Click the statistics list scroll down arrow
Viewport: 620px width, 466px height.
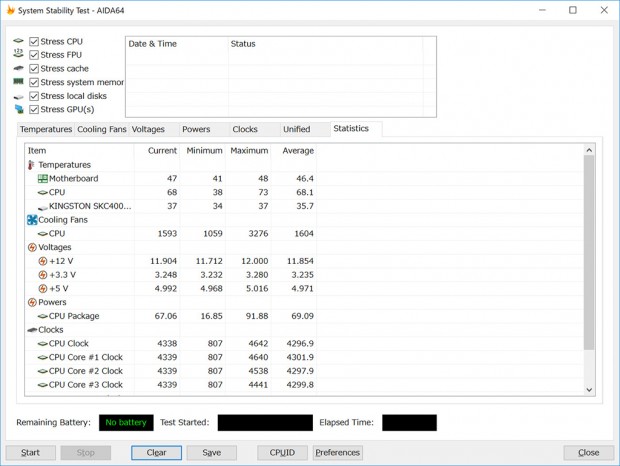(589, 390)
